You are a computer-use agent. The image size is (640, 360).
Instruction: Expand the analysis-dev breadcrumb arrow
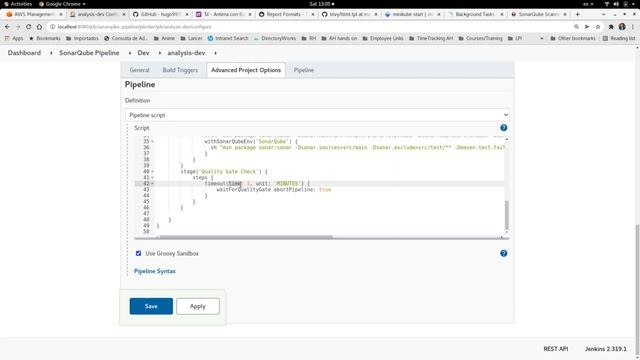click(x=215, y=53)
